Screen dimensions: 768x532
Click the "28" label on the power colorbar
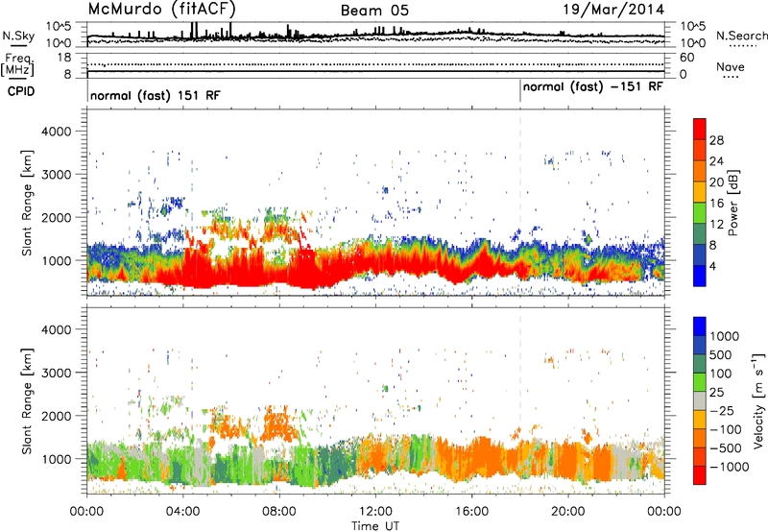tap(716, 140)
